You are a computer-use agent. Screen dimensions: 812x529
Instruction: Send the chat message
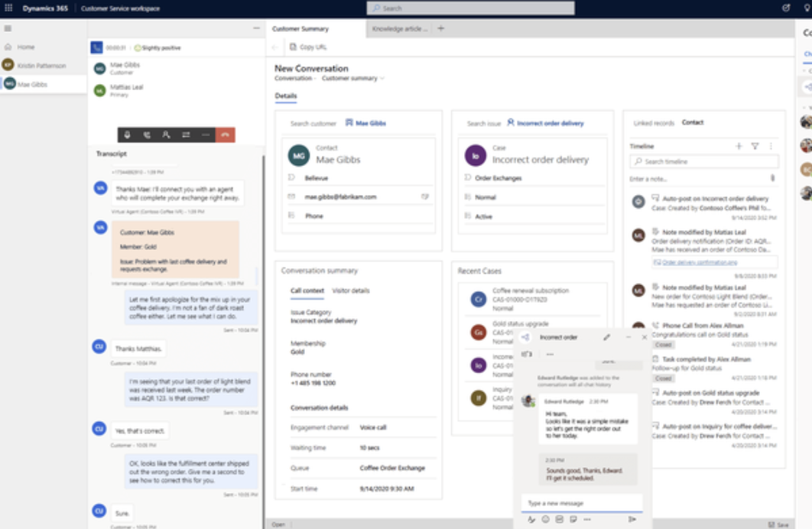click(632, 519)
